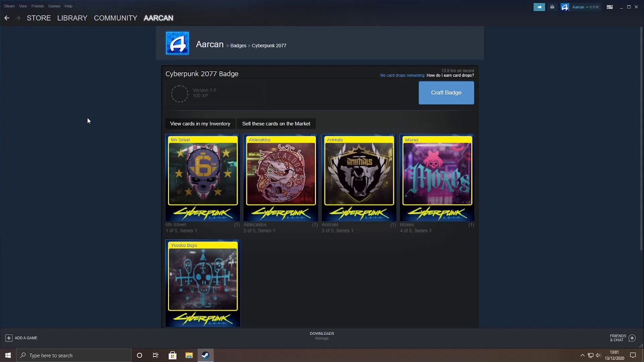
Task: Click the Badges breadcrumb link
Action: (x=238, y=45)
